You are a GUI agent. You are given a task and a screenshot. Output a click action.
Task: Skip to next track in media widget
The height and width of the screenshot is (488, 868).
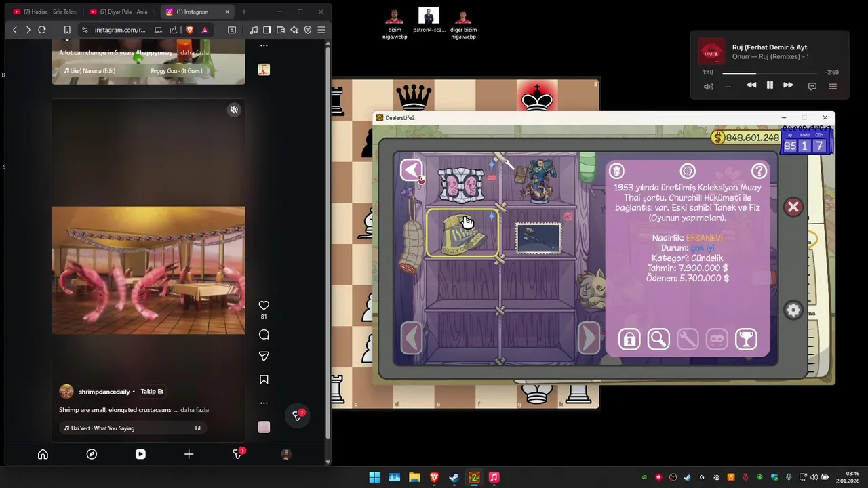pos(788,85)
